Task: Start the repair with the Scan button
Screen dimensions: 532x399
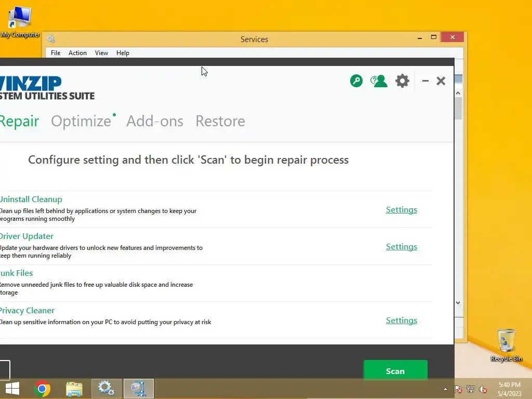Action: 395,371
